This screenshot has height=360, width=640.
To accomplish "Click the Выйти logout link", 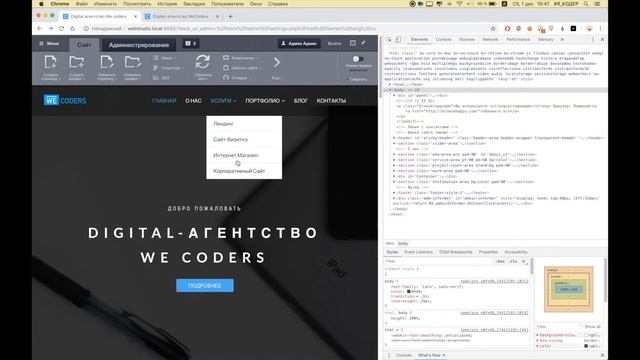I will (334, 43).
